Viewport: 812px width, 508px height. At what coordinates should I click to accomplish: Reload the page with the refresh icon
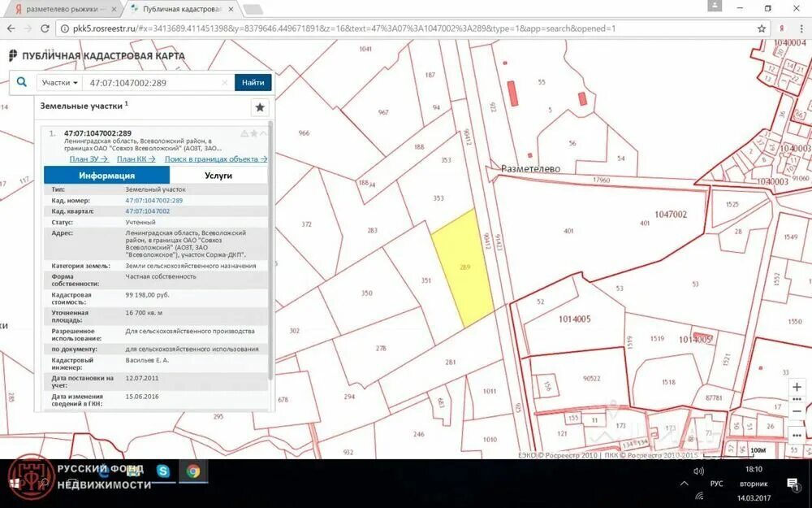(45, 28)
